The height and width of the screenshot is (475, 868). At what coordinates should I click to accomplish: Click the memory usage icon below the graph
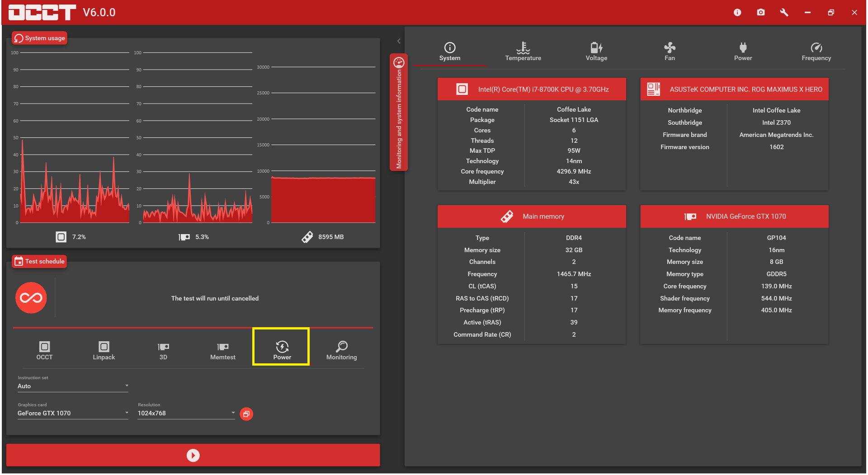pyautogui.click(x=307, y=237)
